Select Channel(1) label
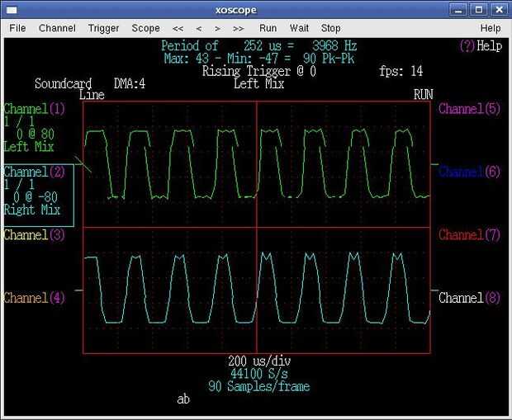 click(x=34, y=109)
